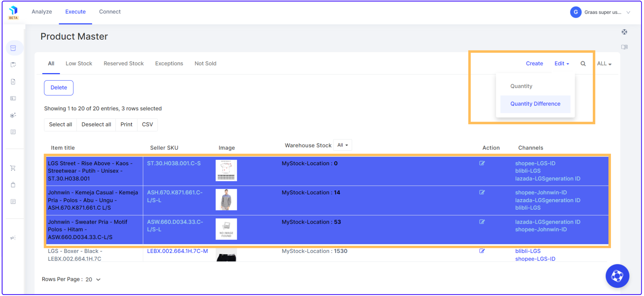The width and height of the screenshot is (644, 296).
Task: Click the Delete button
Action: 59,88
